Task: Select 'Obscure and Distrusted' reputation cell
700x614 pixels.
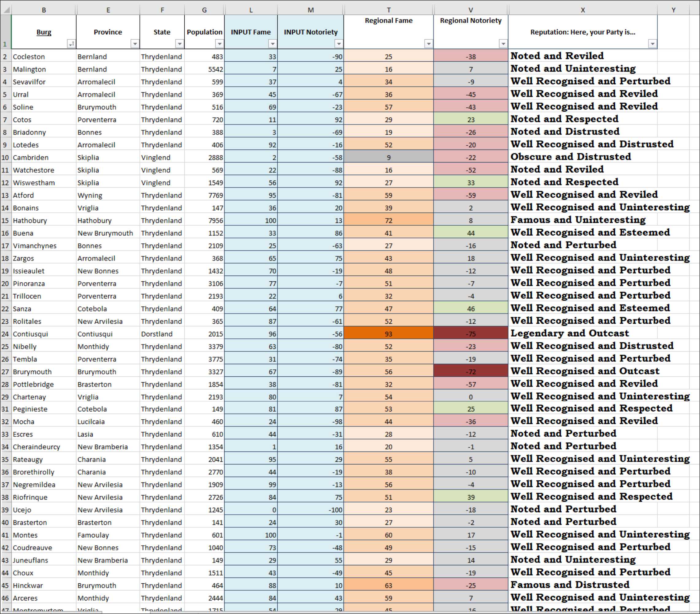Action: click(583, 158)
